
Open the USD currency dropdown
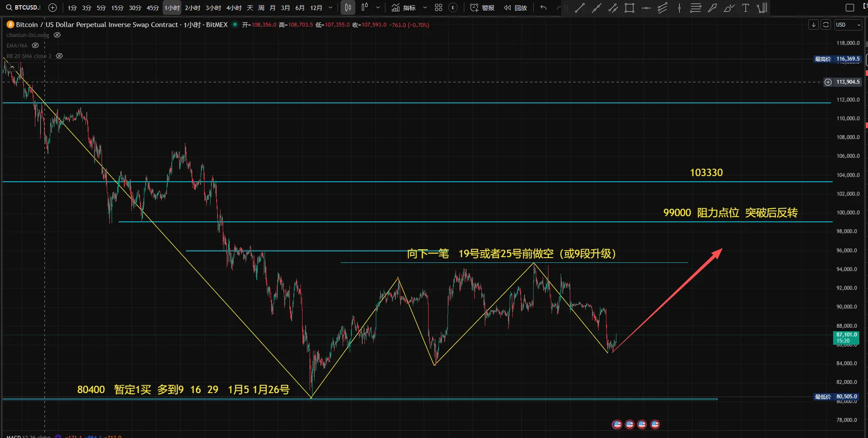[x=848, y=25]
